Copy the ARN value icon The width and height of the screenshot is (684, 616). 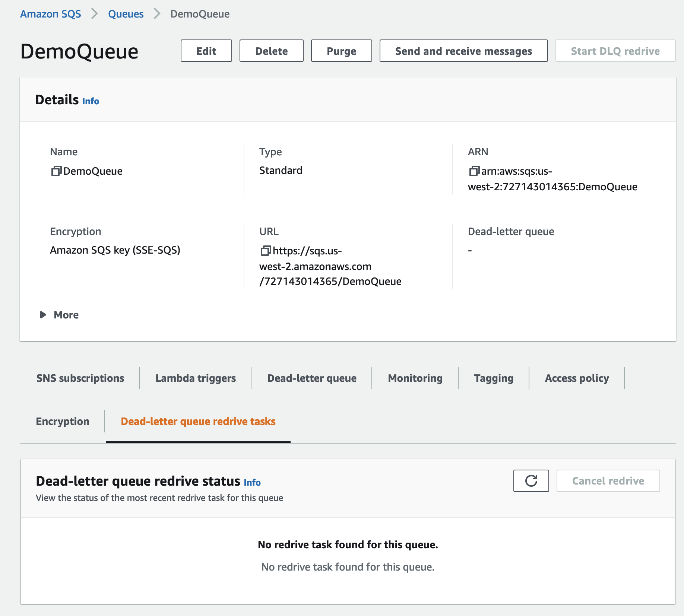(x=474, y=171)
